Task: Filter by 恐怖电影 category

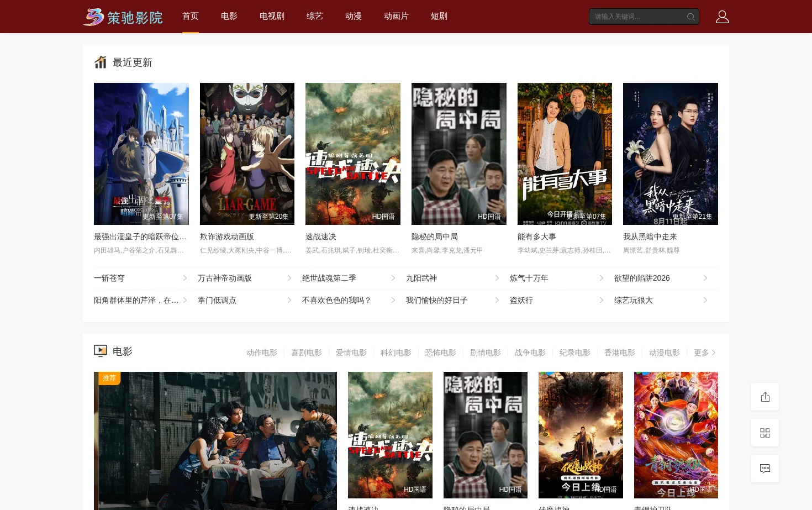Action: click(x=441, y=353)
